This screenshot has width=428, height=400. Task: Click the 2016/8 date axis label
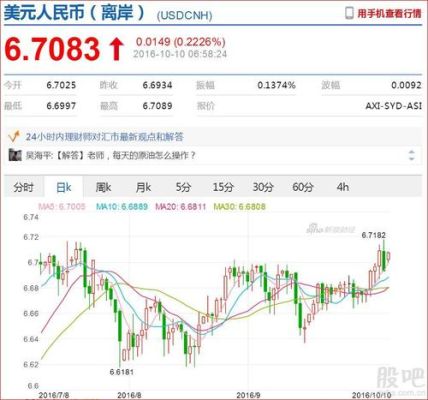[129, 395]
